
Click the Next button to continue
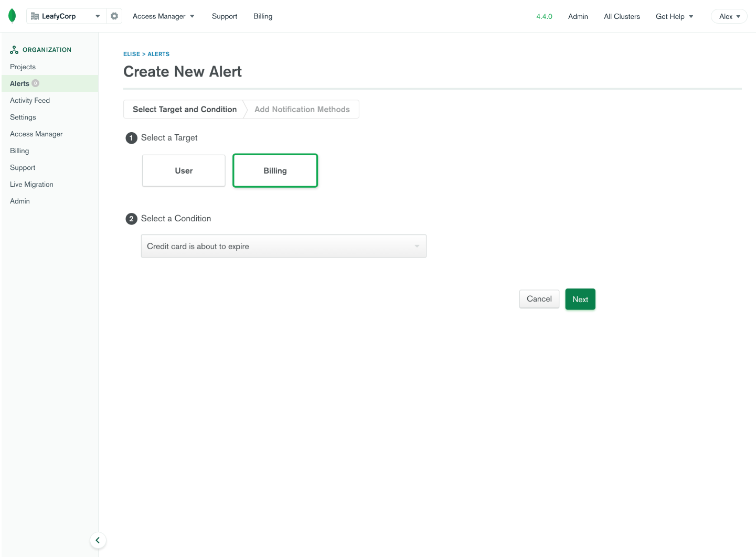[x=580, y=299]
